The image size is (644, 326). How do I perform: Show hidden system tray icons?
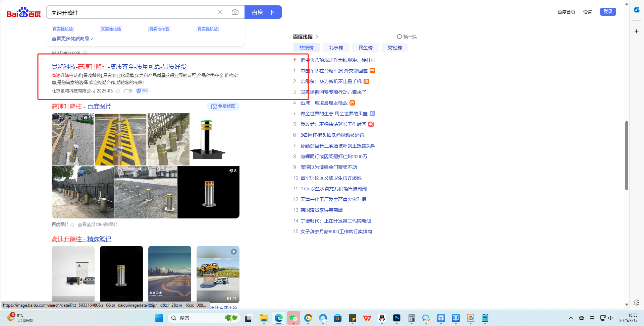tap(571, 318)
